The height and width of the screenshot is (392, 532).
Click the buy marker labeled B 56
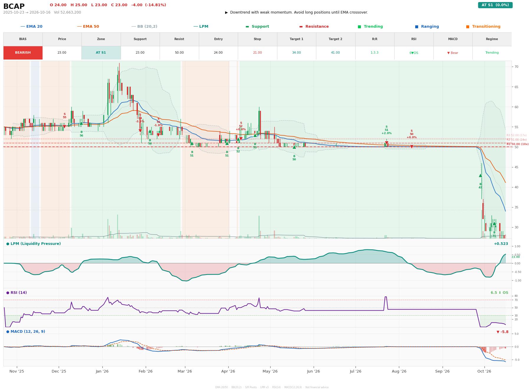coord(81,123)
